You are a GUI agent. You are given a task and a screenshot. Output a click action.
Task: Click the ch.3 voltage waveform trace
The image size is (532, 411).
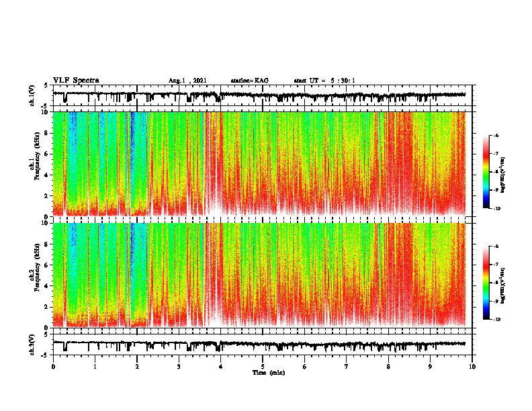[259, 345]
